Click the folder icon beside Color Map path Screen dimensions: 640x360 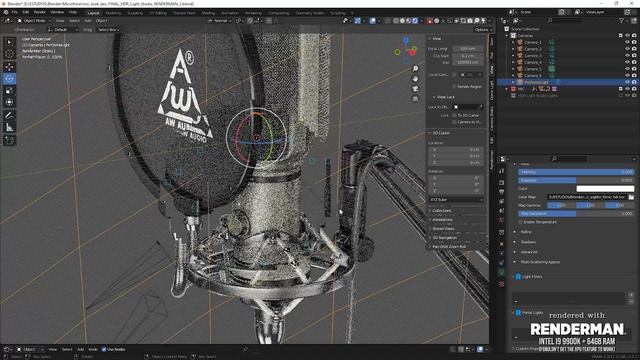pos(631,197)
